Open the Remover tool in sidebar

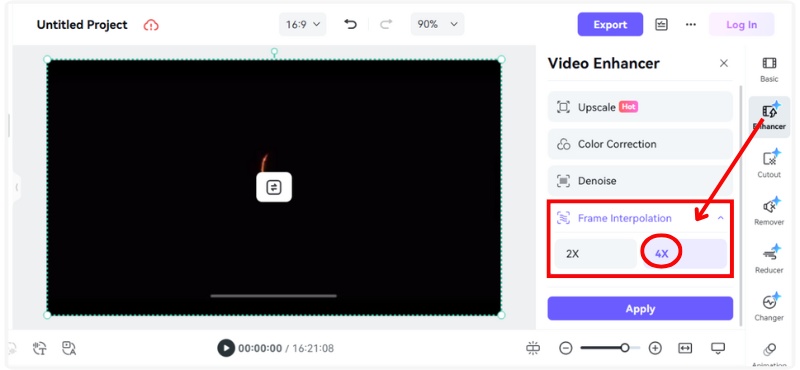tap(769, 211)
